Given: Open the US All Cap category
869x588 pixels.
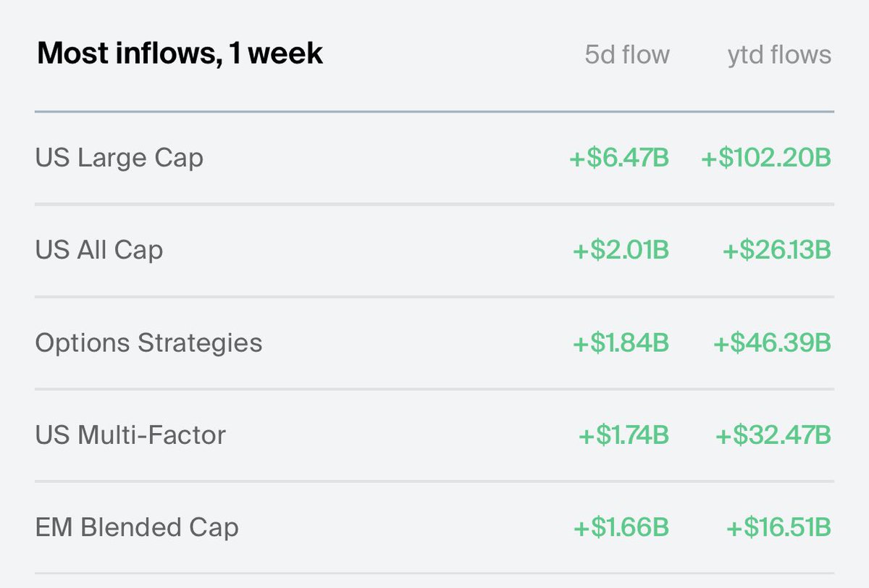Looking at the screenshot, I should (434, 251).
